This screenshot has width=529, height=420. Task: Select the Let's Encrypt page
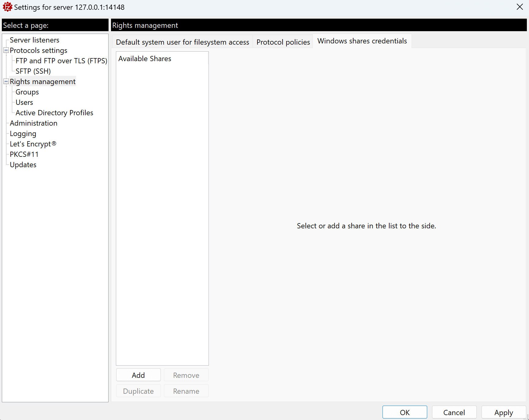32,144
